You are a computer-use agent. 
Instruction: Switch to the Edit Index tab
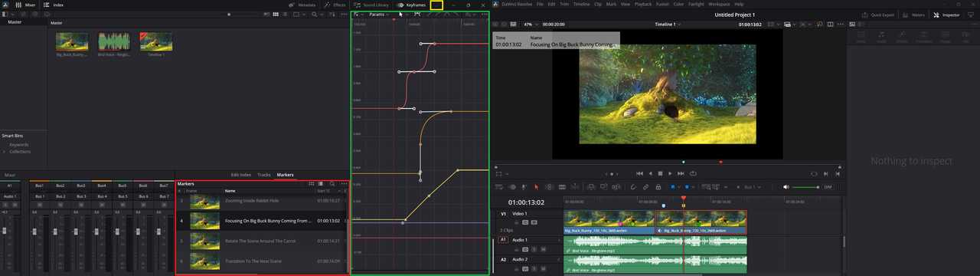point(241,175)
